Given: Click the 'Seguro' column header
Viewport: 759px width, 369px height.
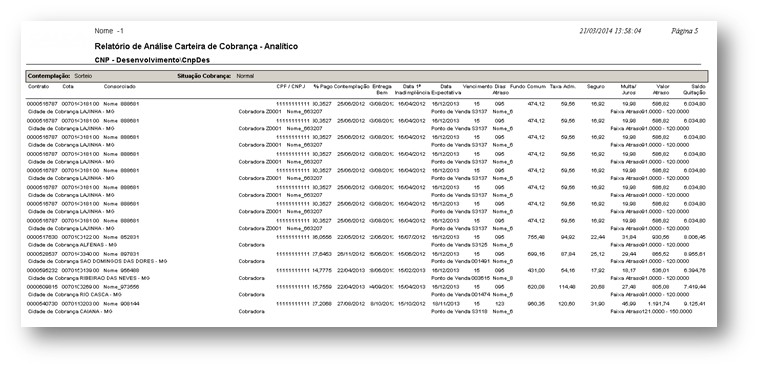Looking at the screenshot, I should (x=596, y=87).
